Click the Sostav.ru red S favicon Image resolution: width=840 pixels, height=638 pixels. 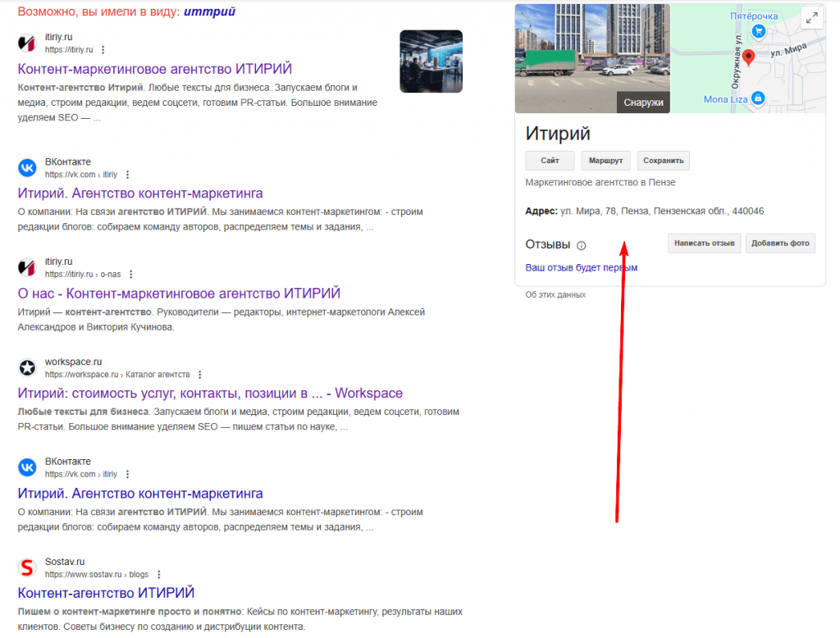(27, 567)
